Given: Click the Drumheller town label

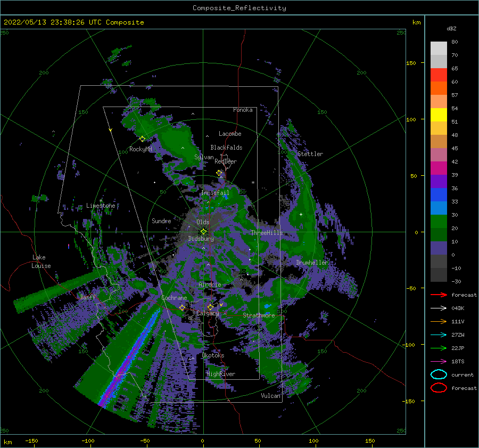Looking at the screenshot, I should (311, 263).
